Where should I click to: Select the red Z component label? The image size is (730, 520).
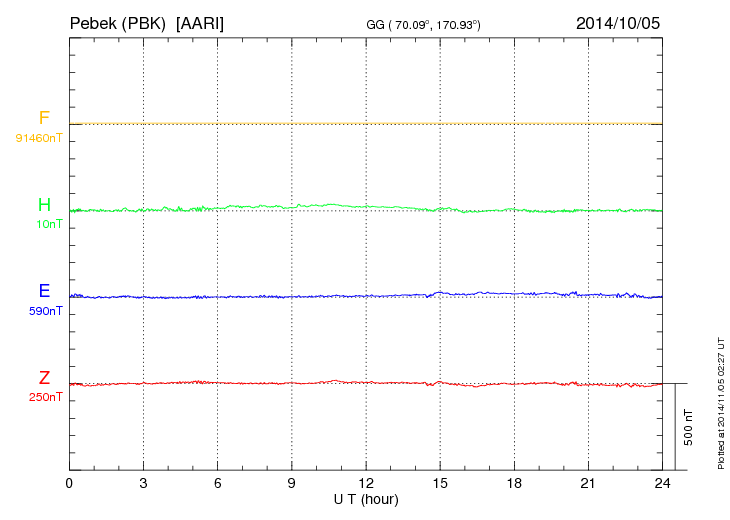44,378
